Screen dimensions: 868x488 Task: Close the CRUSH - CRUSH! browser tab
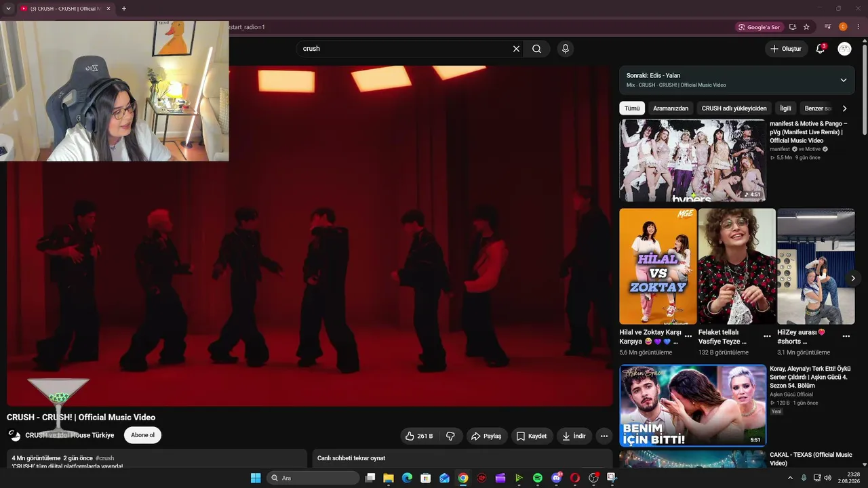click(x=108, y=9)
